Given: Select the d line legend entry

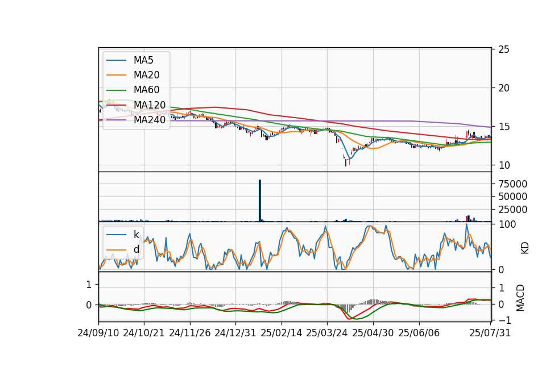Looking at the screenshot, I should pyautogui.click(x=123, y=249).
